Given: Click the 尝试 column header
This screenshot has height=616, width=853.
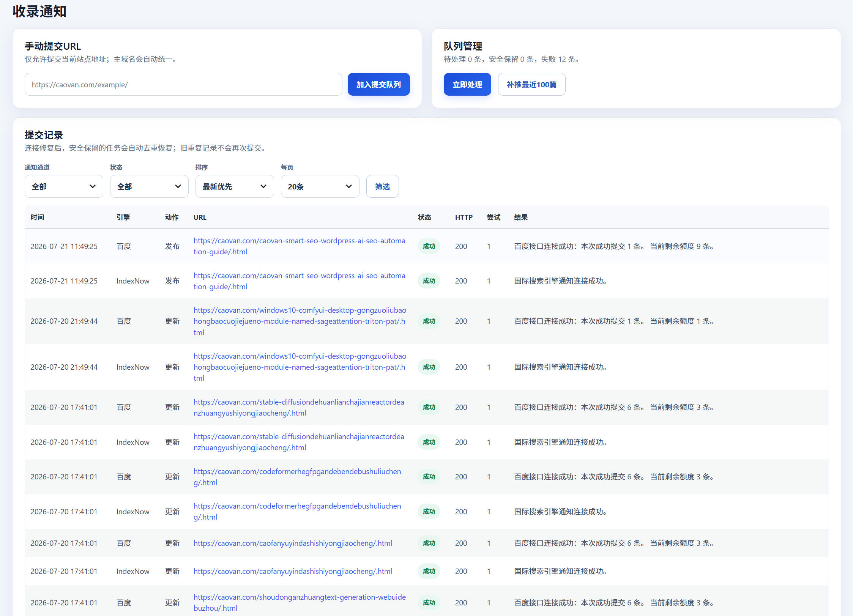Looking at the screenshot, I should point(494,217).
